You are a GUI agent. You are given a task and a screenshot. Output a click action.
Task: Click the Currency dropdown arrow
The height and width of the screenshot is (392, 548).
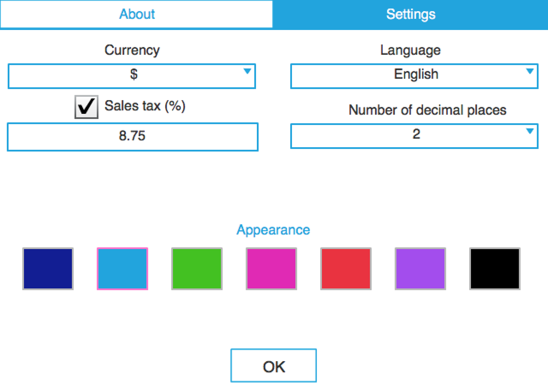pyautogui.click(x=247, y=71)
